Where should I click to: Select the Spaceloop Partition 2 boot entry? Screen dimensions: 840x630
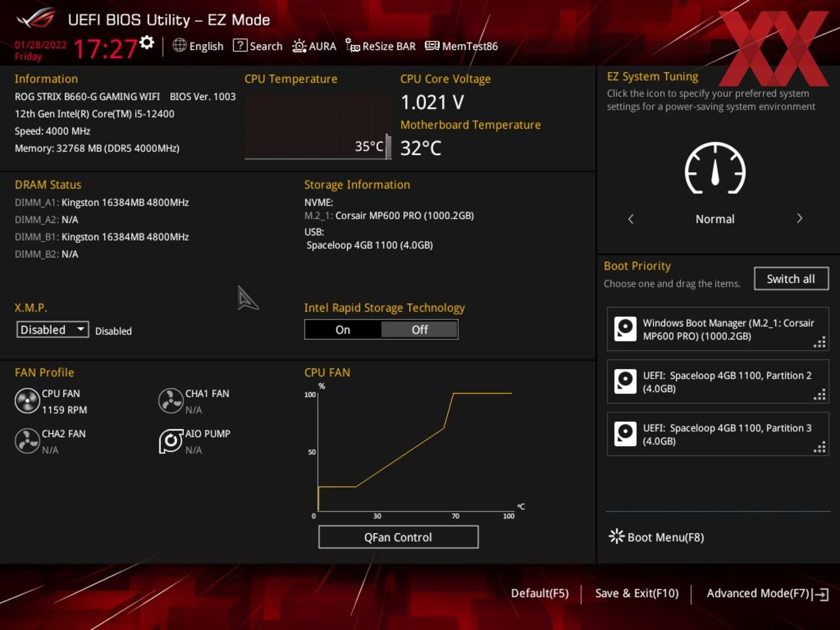point(718,382)
